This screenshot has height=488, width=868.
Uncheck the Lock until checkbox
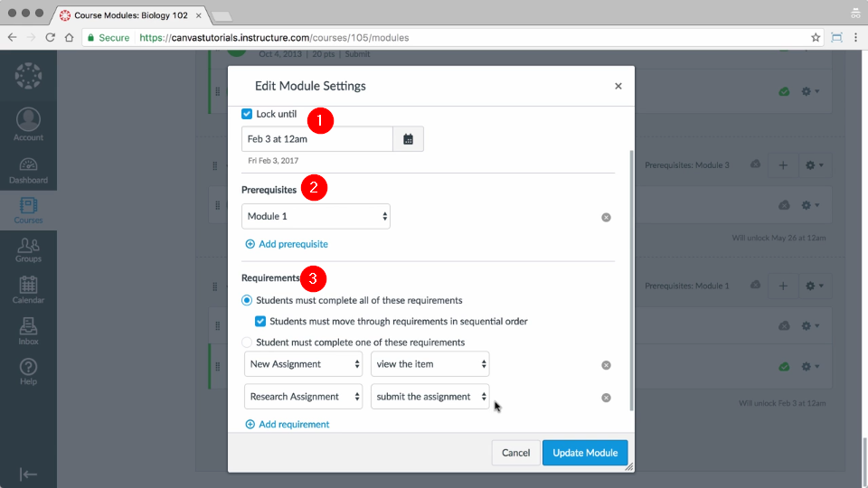(x=247, y=114)
